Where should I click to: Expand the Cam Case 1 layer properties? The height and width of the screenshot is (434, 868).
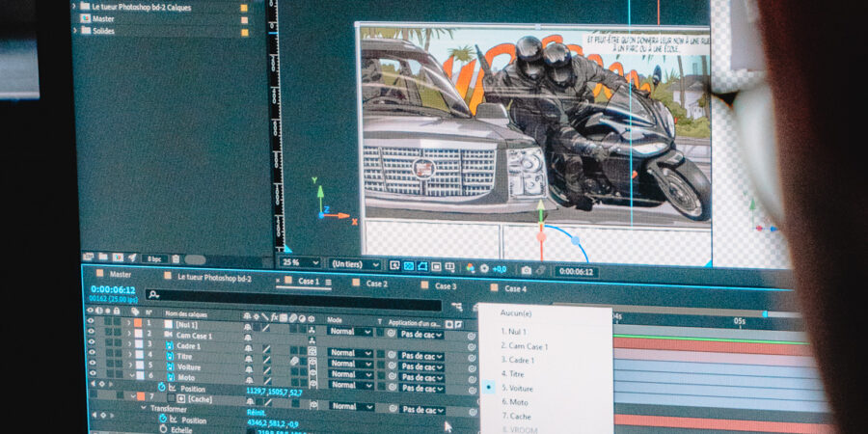click(129, 334)
